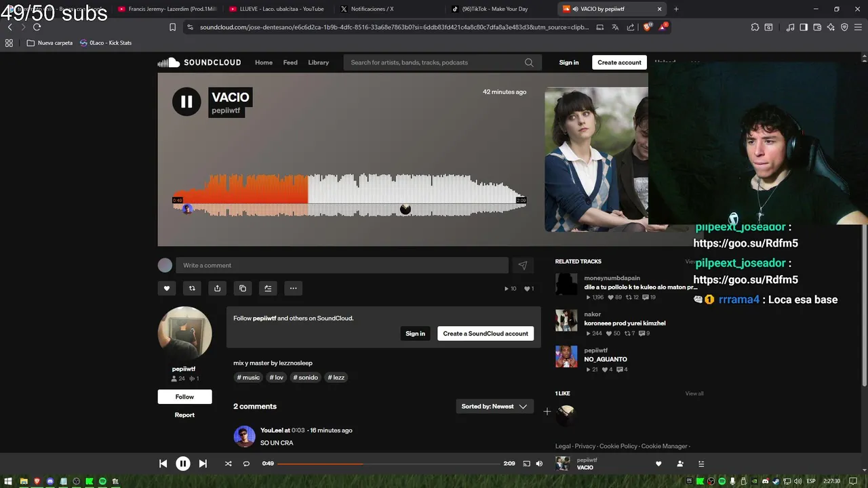The image size is (868, 488).
Task: Open the pepiiwtf profile avatar
Action: point(184,333)
